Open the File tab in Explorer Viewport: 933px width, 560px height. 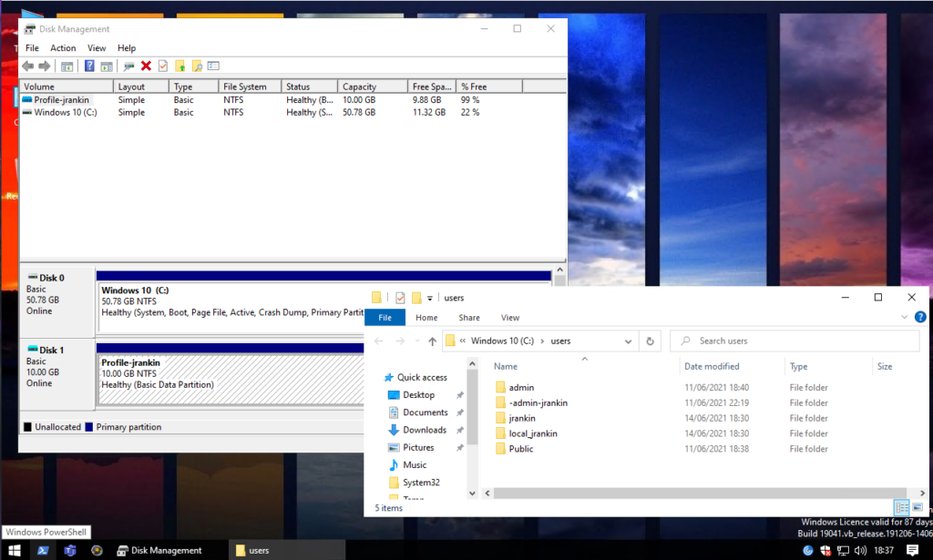(384, 318)
